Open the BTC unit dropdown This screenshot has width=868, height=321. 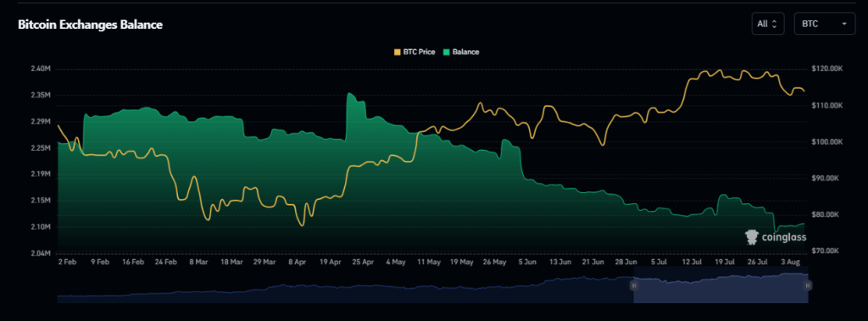tap(825, 24)
